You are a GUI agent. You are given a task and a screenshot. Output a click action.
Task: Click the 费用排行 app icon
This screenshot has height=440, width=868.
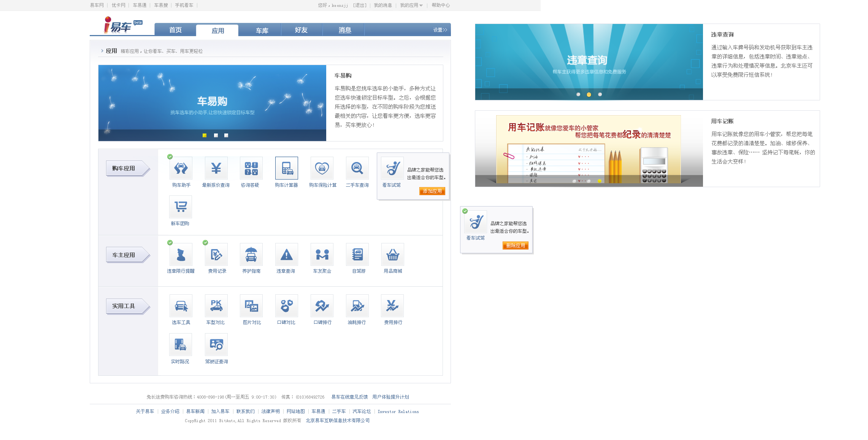pyautogui.click(x=392, y=306)
